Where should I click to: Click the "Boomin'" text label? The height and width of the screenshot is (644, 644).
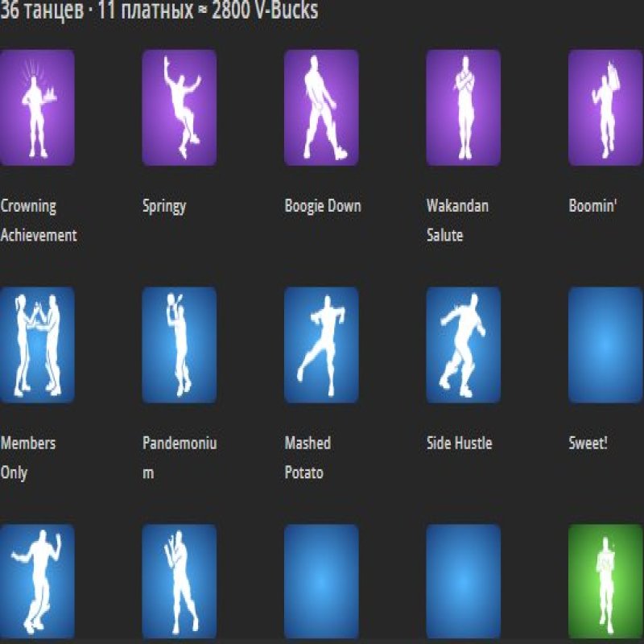click(x=592, y=206)
